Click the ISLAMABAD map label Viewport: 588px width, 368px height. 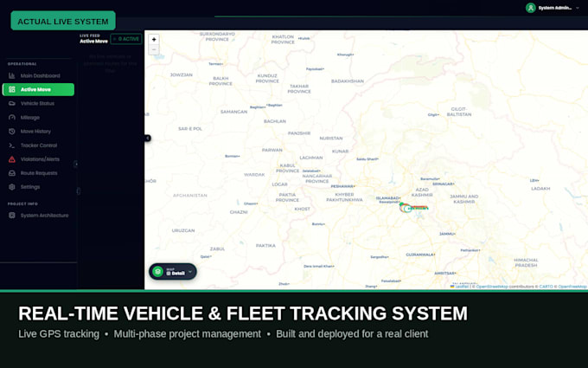point(388,198)
